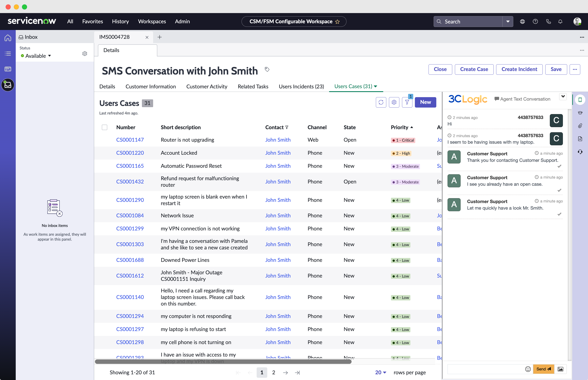Click the tag icon beside conversation title
Viewport: 588px width, 380px height.
tap(267, 69)
